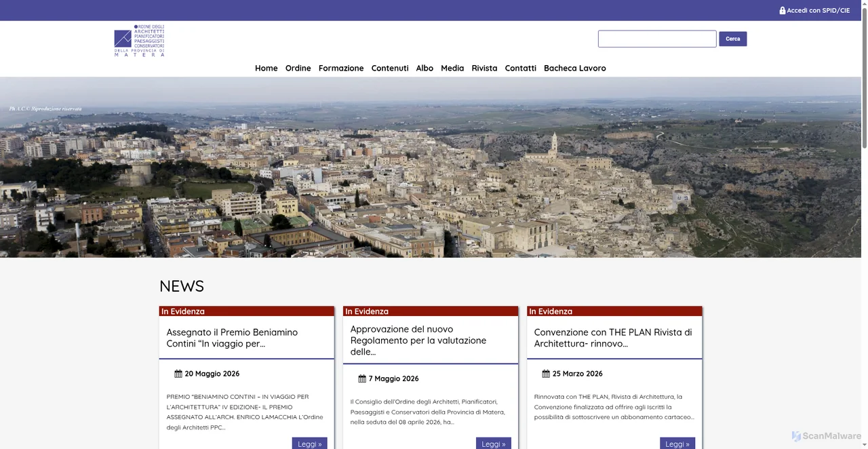Screen dimensions: 868x449
Task: Open the Approvazione del nuovo Regolamento news title
Action: 418,340
